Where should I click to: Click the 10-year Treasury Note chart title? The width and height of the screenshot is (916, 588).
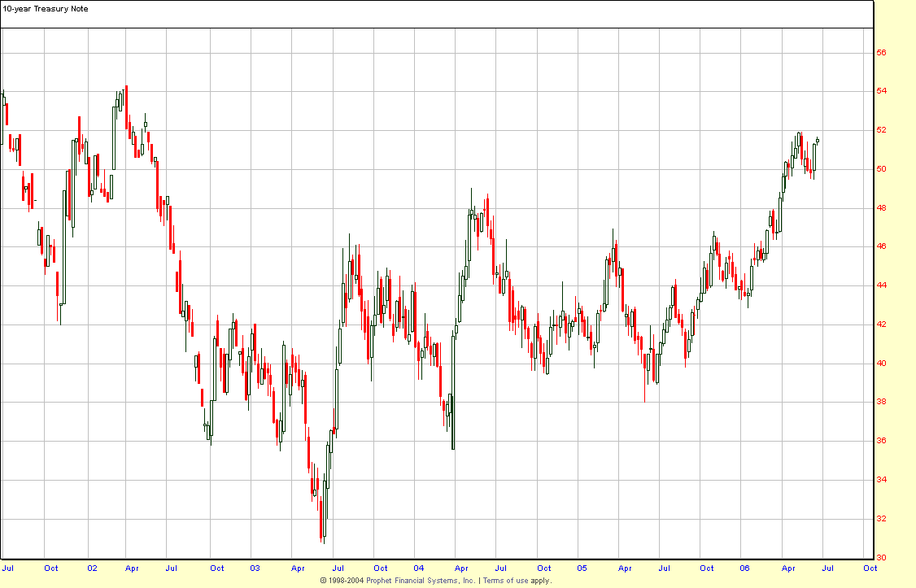[x=46, y=9]
